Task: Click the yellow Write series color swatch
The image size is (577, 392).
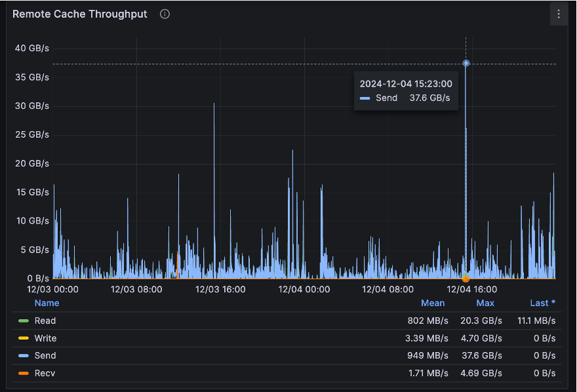Action: tap(24, 338)
